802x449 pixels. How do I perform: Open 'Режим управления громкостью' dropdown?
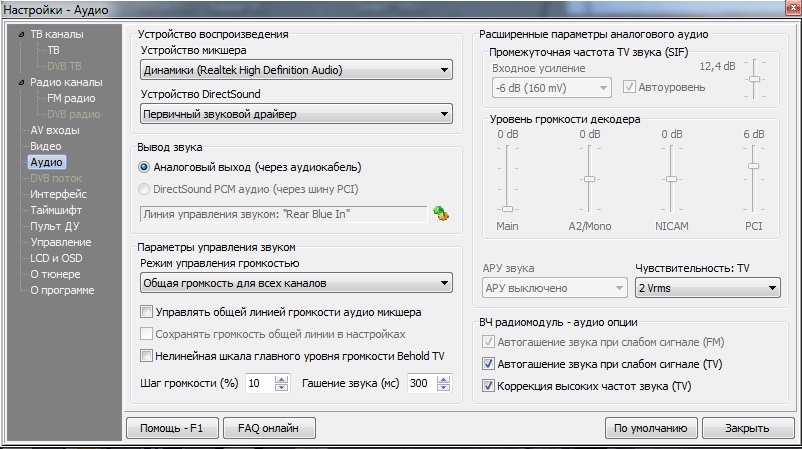tap(295, 285)
